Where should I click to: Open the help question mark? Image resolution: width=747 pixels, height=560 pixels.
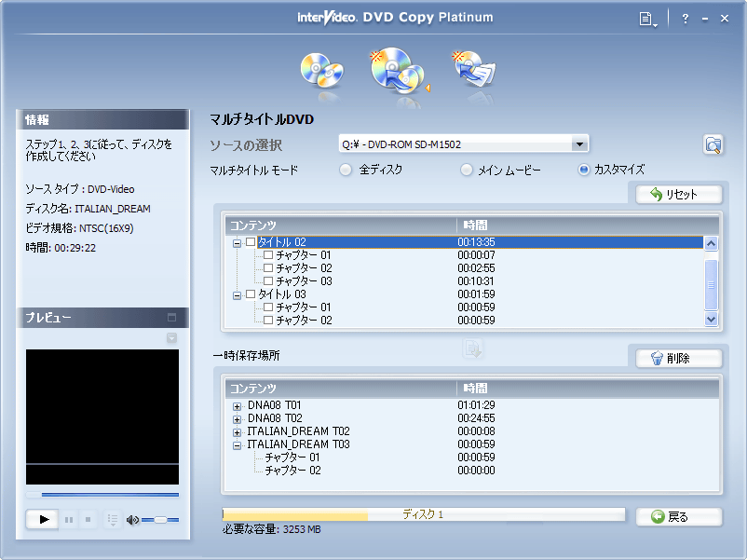686,19
